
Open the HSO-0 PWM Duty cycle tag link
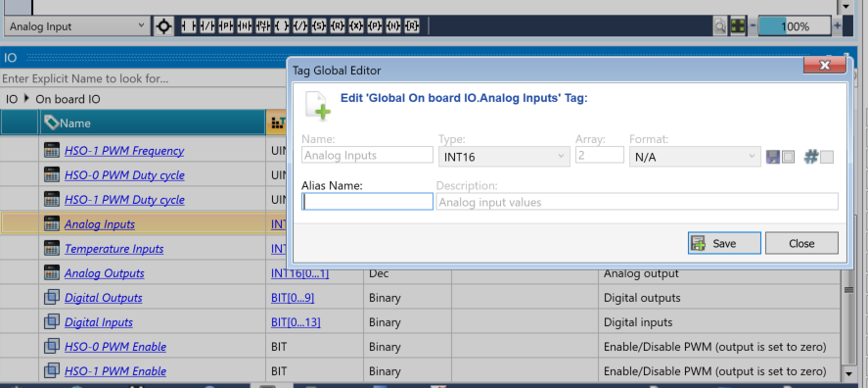point(124,175)
